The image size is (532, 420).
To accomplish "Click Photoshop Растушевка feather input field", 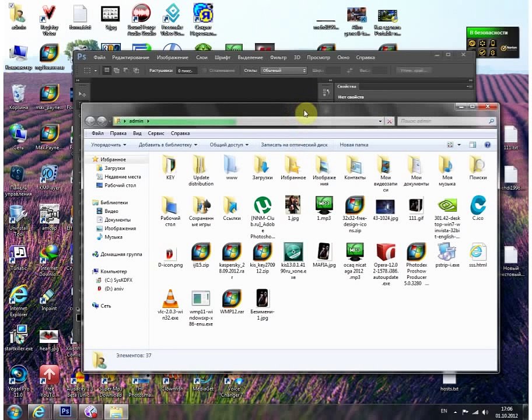I will coord(186,71).
